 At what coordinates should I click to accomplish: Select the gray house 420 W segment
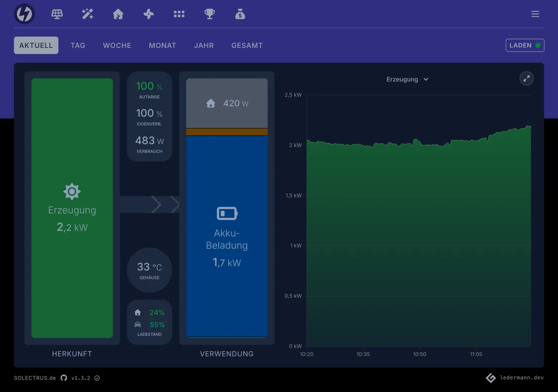(x=227, y=103)
